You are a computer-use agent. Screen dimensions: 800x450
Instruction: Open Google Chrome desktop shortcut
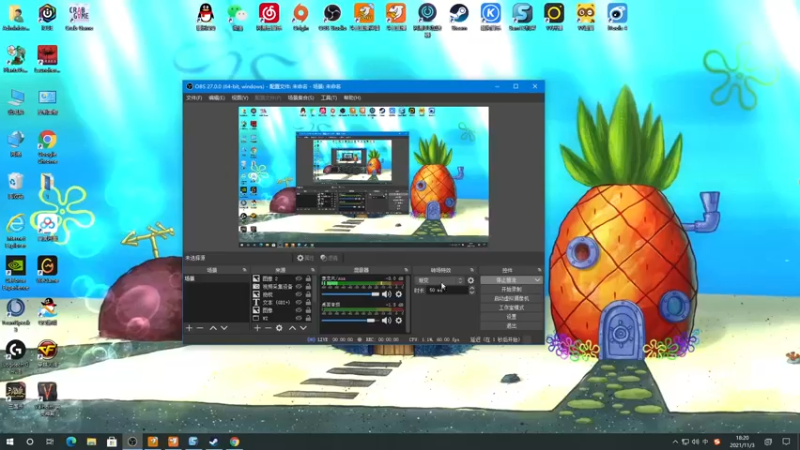(47, 147)
